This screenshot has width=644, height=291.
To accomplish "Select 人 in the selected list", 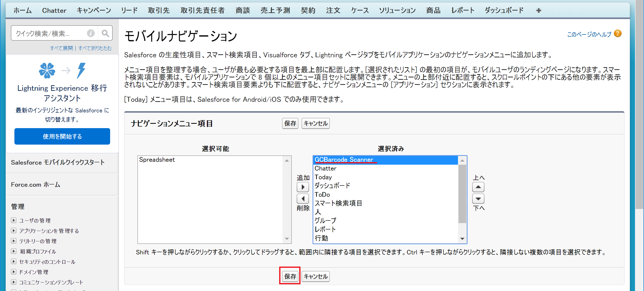I will tap(386, 212).
